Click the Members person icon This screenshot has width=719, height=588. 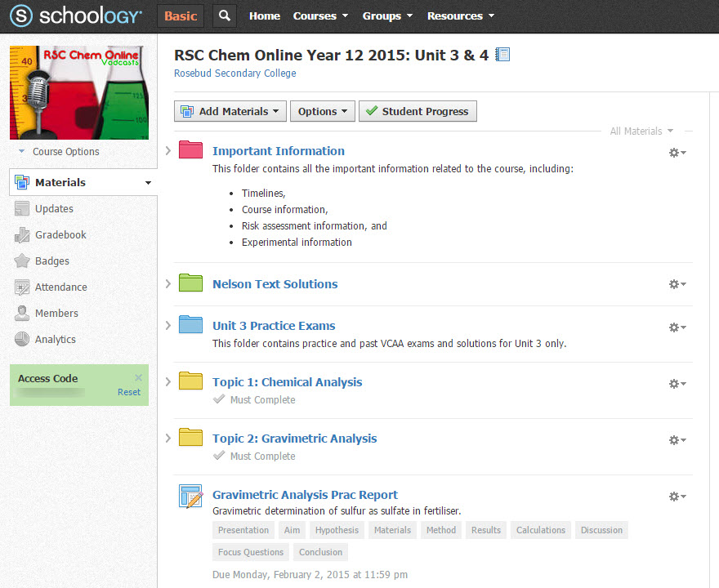(x=21, y=313)
